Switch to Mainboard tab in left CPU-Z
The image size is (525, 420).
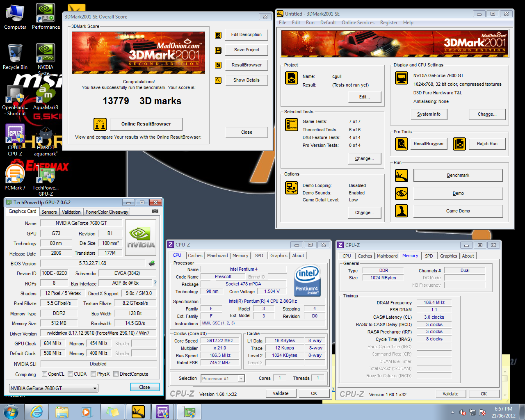(217, 256)
